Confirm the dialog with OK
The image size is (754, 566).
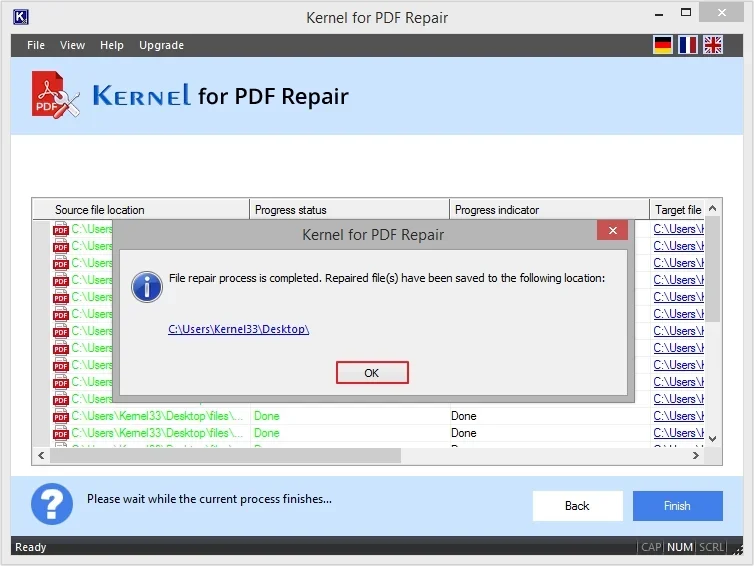(372, 373)
